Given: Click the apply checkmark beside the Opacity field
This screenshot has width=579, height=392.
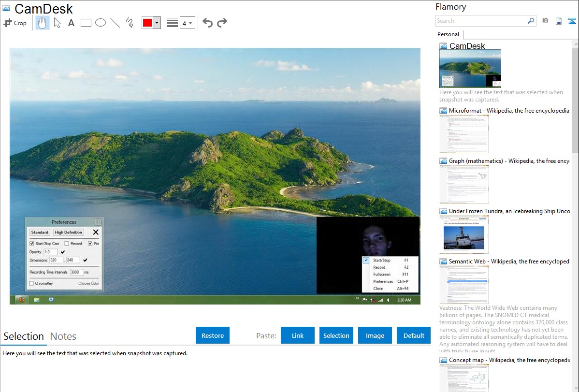Looking at the screenshot, I should click(63, 252).
